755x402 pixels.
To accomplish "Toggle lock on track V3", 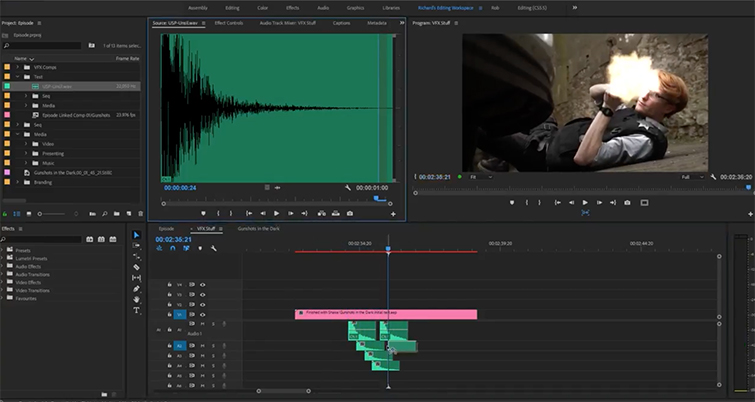I will point(170,294).
